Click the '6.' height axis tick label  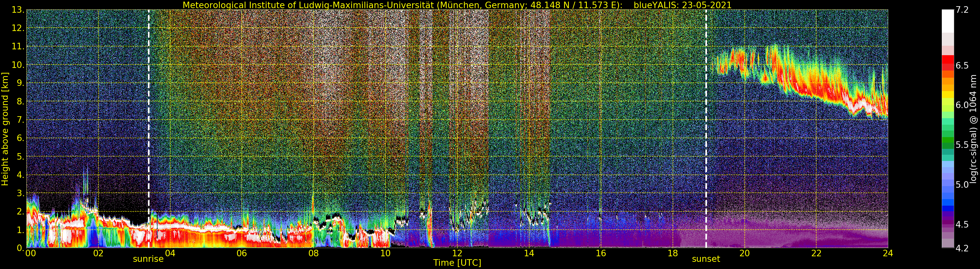point(21,138)
